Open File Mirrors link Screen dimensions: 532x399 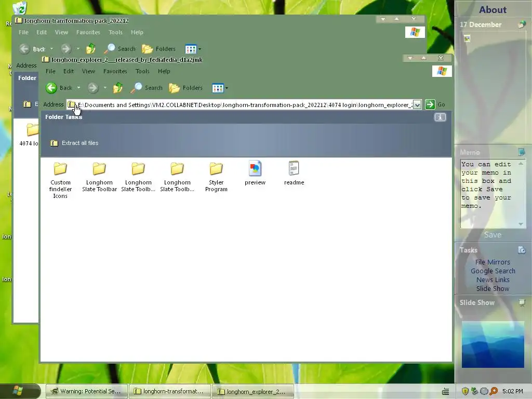point(493,262)
